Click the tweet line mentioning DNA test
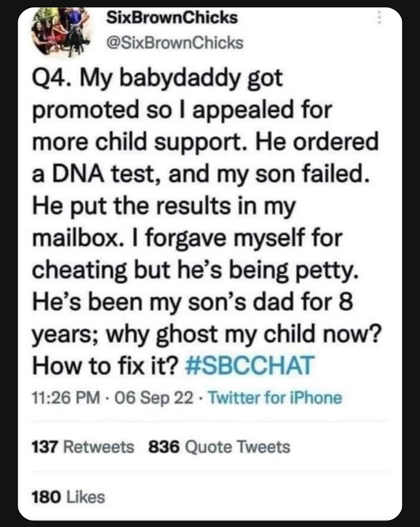 (201, 175)
